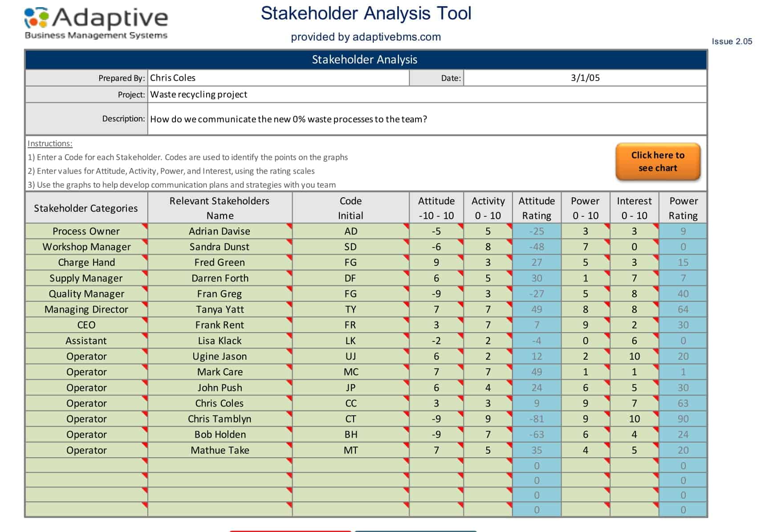Click the orange 'Click here to see chart' button
This screenshot has width=757, height=532.
tap(658, 162)
